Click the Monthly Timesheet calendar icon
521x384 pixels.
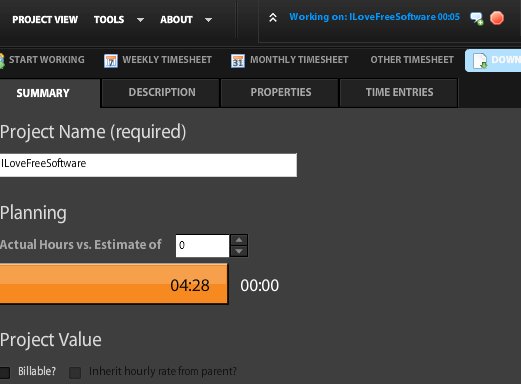pos(238,61)
